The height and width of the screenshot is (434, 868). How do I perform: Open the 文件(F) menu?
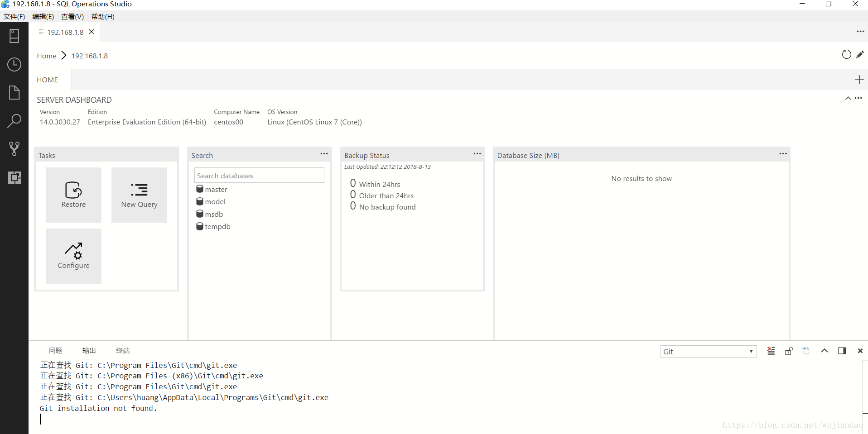[x=14, y=16]
